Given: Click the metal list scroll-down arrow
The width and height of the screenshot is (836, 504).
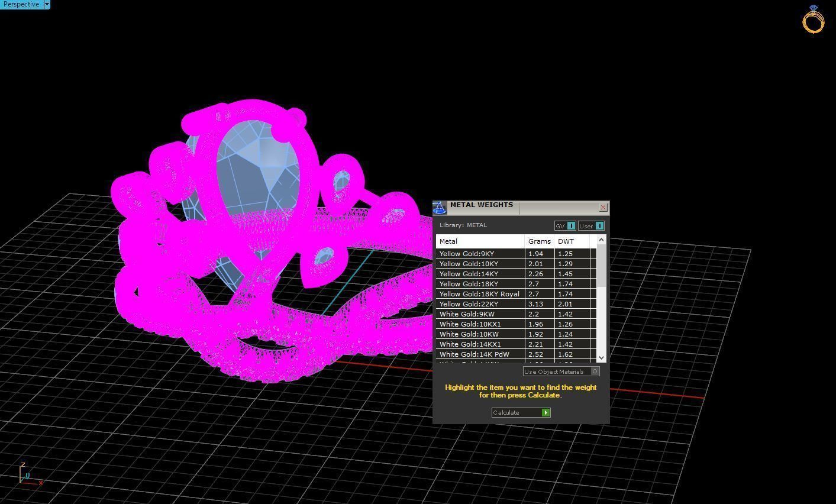Looking at the screenshot, I should (x=602, y=357).
